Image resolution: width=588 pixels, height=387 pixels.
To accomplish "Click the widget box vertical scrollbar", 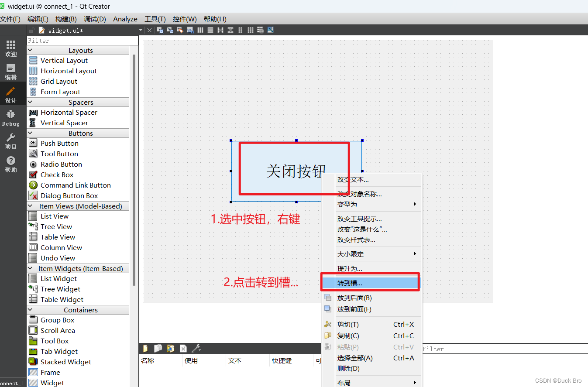I will point(134,170).
